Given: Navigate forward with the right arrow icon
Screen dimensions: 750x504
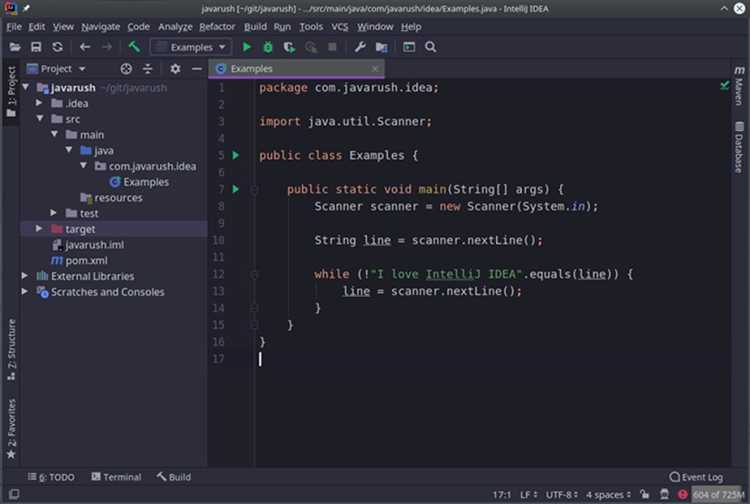Looking at the screenshot, I should coord(107,47).
